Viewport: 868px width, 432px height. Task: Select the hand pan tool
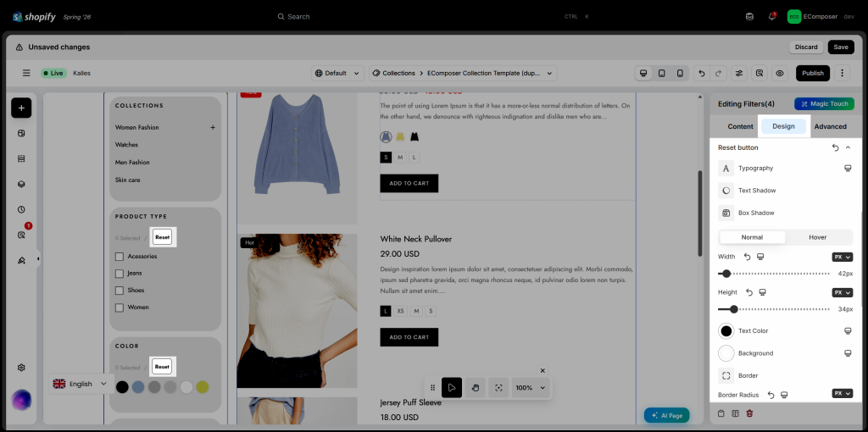click(x=475, y=388)
